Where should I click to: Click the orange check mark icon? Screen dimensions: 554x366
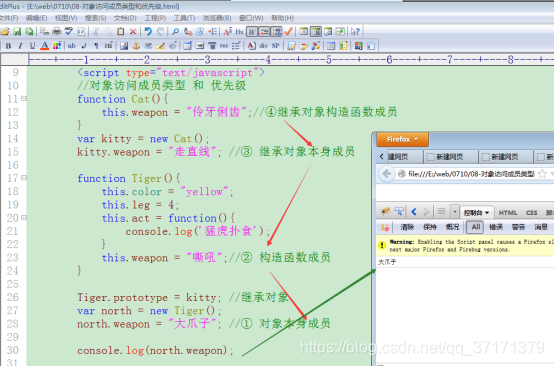pyautogui.click(x=288, y=31)
